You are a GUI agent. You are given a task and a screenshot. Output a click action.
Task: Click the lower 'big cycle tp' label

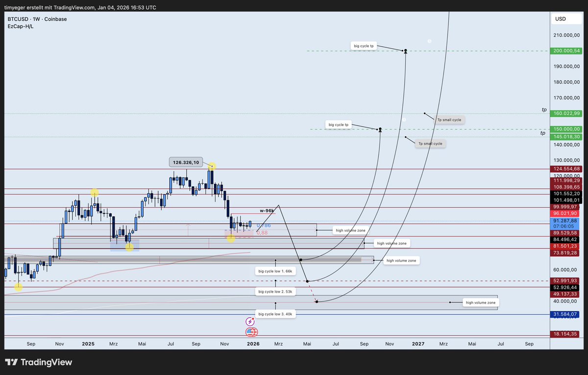click(339, 125)
